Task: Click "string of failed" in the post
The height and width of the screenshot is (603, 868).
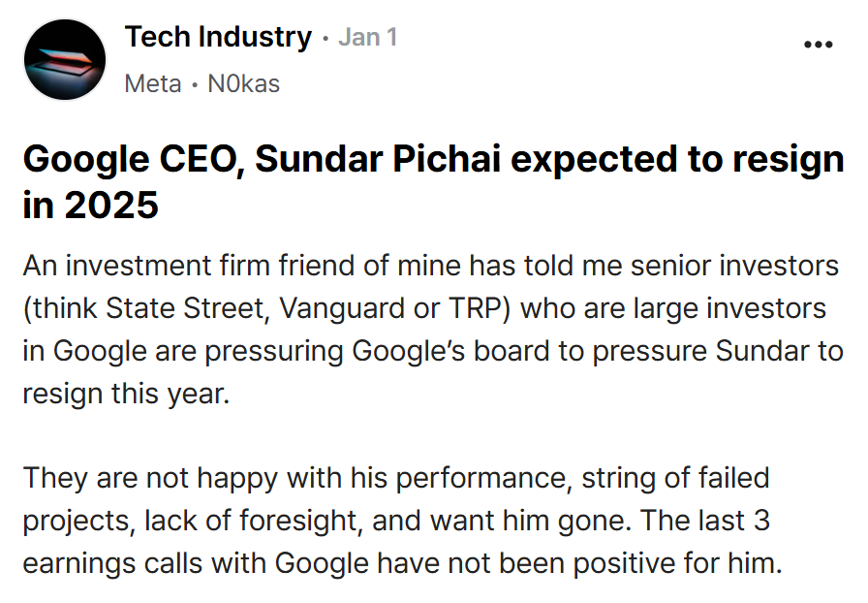Action: click(x=675, y=478)
